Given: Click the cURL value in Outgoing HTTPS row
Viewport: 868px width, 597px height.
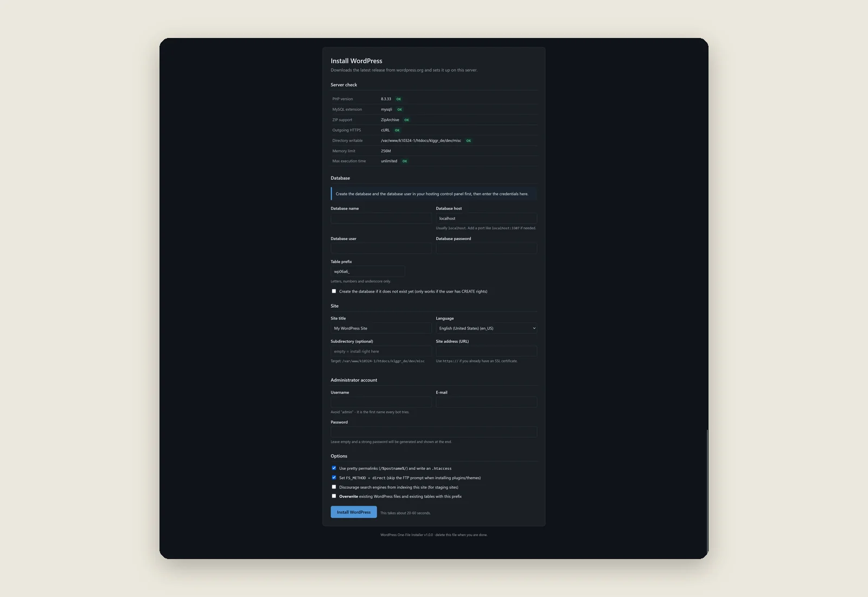Looking at the screenshot, I should (385, 130).
